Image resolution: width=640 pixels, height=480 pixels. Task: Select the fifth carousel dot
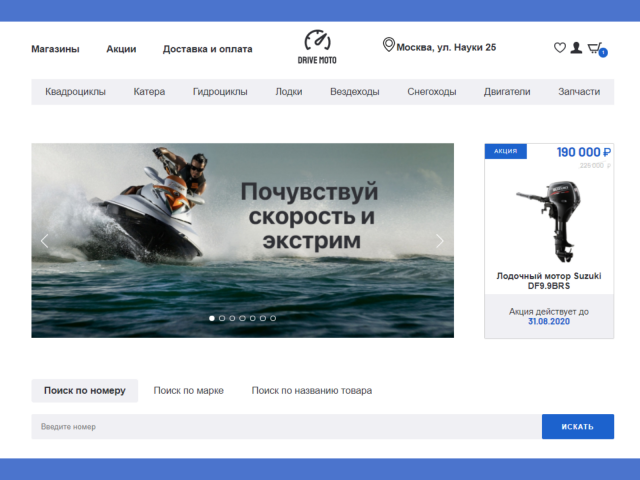coord(253,318)
